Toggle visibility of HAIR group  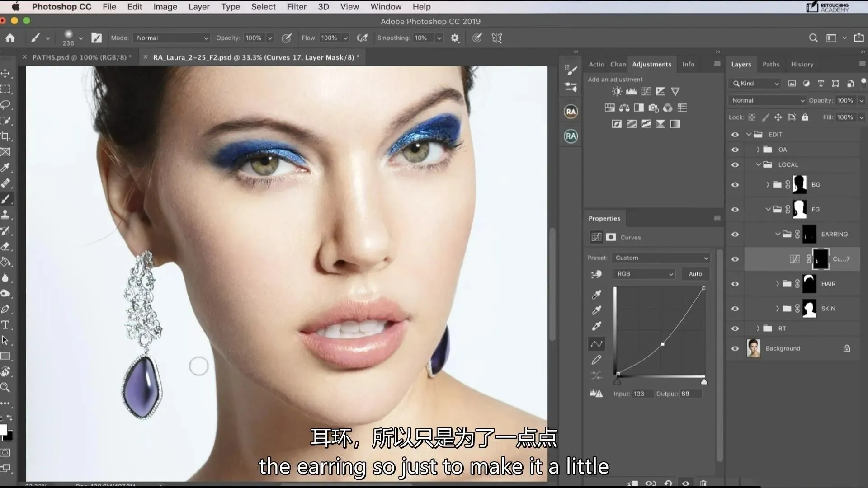(x=735, y=284)
